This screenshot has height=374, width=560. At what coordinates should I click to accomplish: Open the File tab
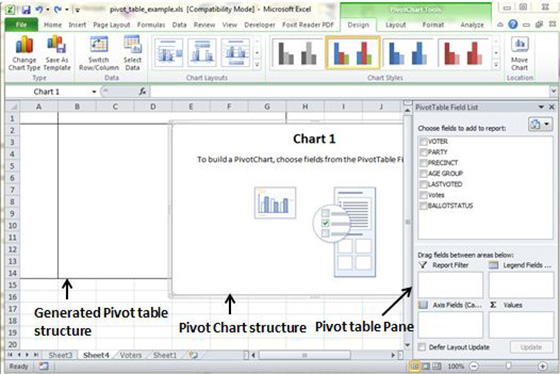21,25
